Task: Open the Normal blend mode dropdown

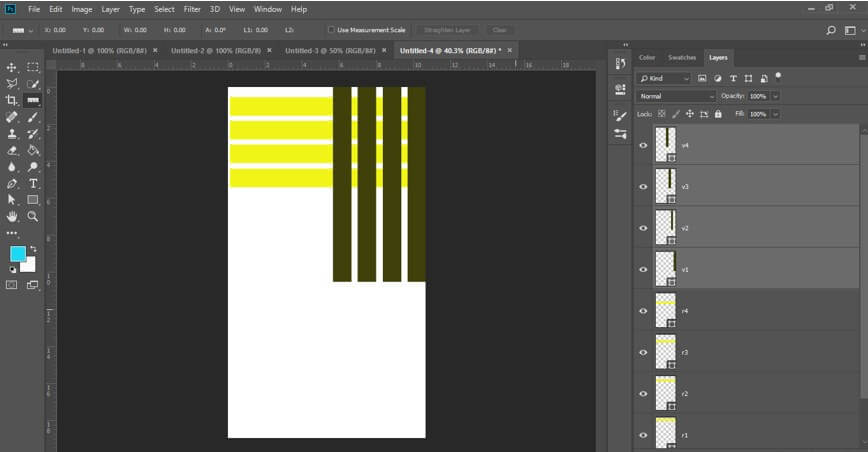Action: 676,96
